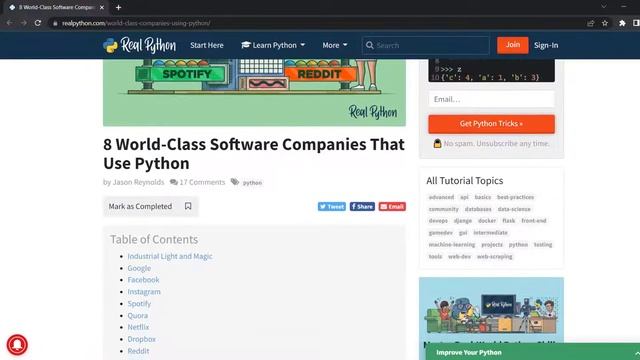Go forward with the browser forward arrow
The image size is (640, 360).
[24, 23]
